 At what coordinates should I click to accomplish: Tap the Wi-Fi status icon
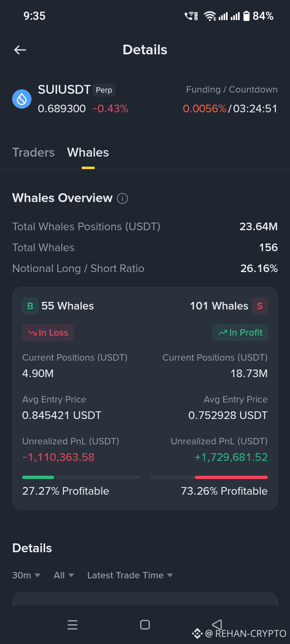click(x=210, y=16)
